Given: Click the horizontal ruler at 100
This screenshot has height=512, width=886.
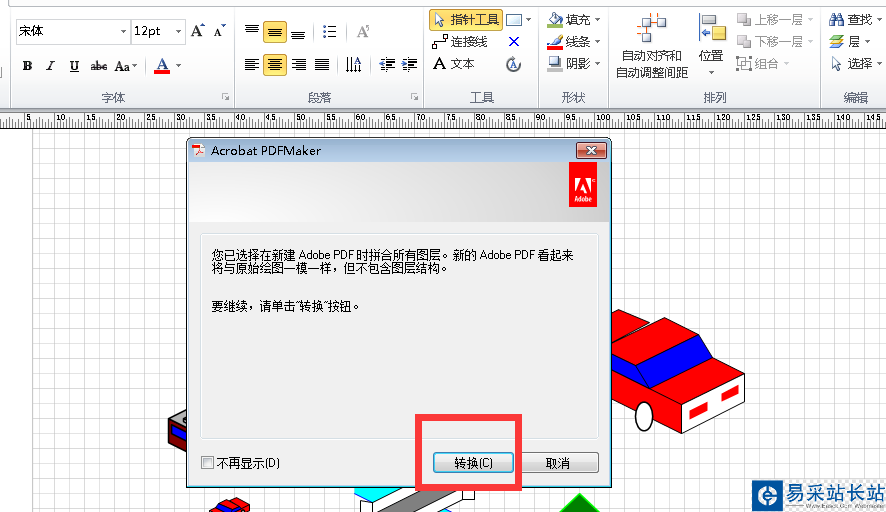Looking at the screenshot, I should tap(603, 118).
